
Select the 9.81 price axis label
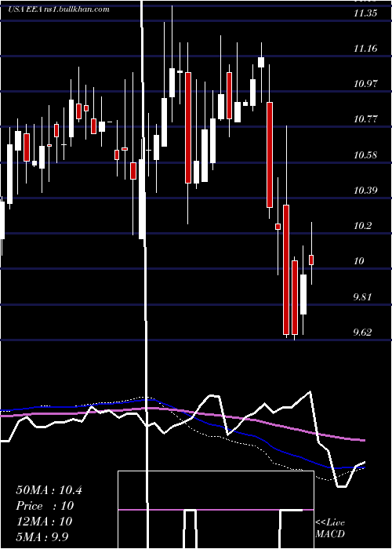pyautogui.click(x=362, y=297)
